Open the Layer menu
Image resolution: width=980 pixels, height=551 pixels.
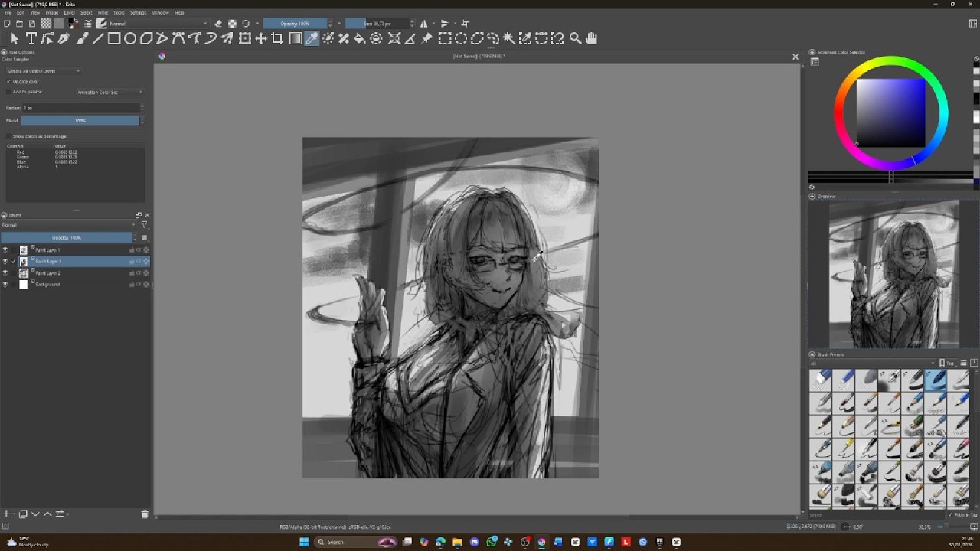click(69, 13)
